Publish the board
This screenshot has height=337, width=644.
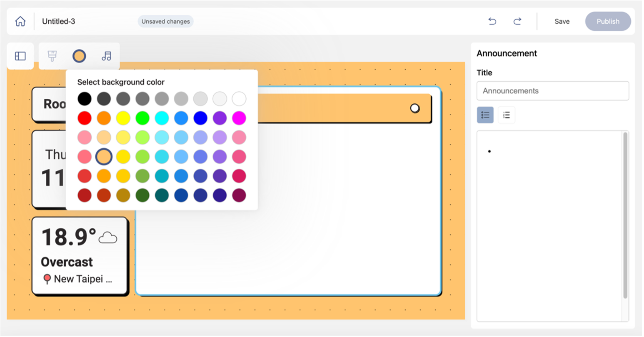[x=608, y=21]
